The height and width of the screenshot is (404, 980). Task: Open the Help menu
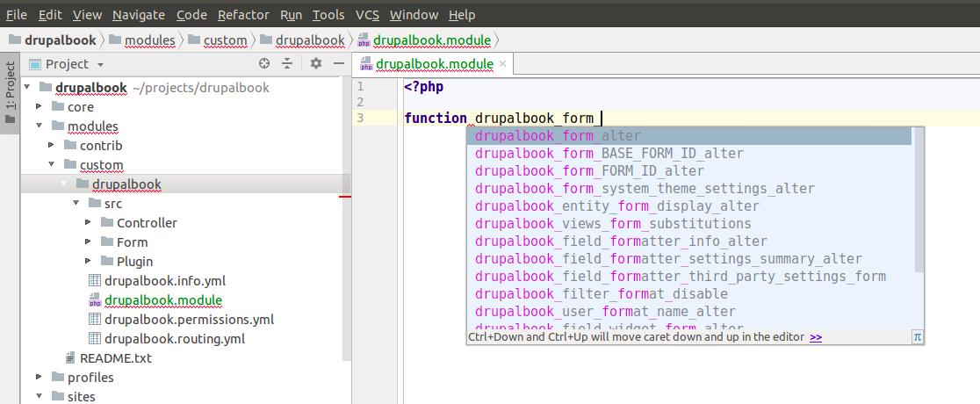coord(462,14)
